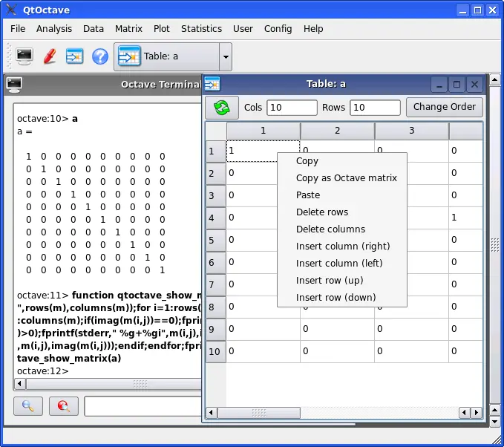This screenshot has width=504, height=447.
Task: Close the Table: a subwindow
Action: tap(474, 85)
